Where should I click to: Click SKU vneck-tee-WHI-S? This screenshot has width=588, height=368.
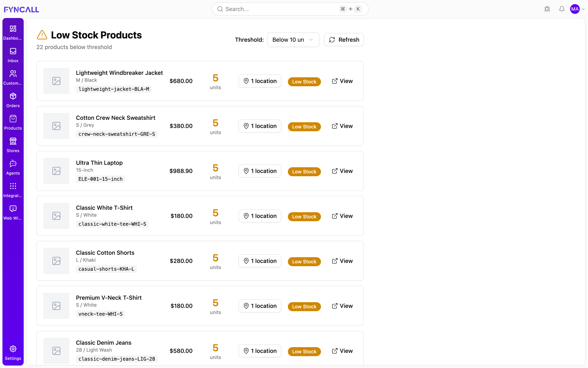(x=100, y=314)
